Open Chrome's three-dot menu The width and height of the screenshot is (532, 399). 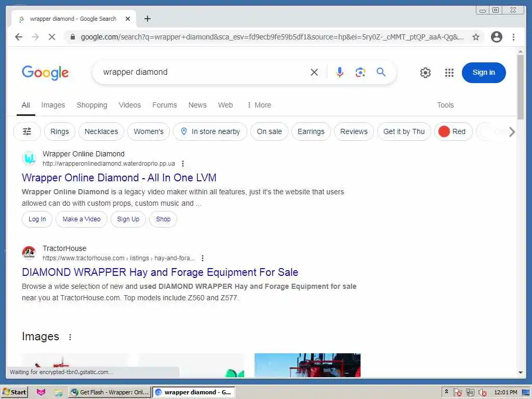pos(513,37)
